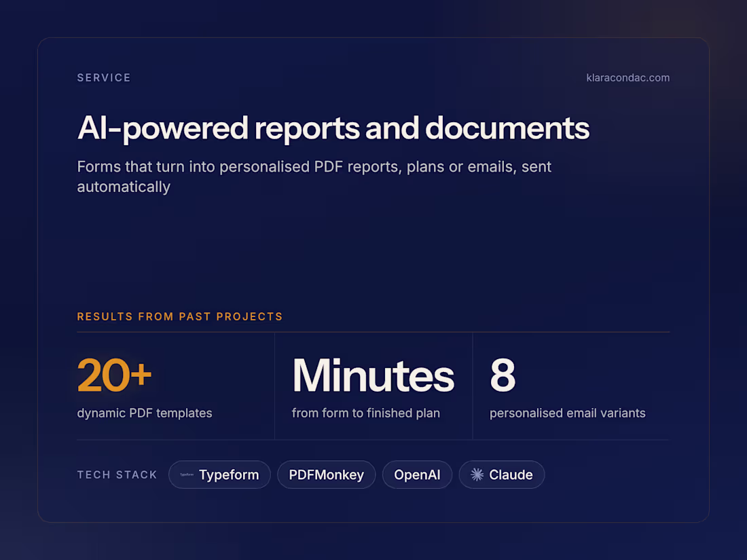
Task: Click the Claude pill
Action: [502, 474]
